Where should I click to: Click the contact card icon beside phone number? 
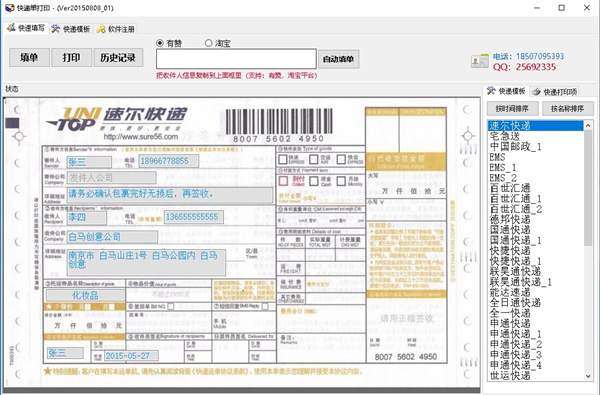[479, 61]
